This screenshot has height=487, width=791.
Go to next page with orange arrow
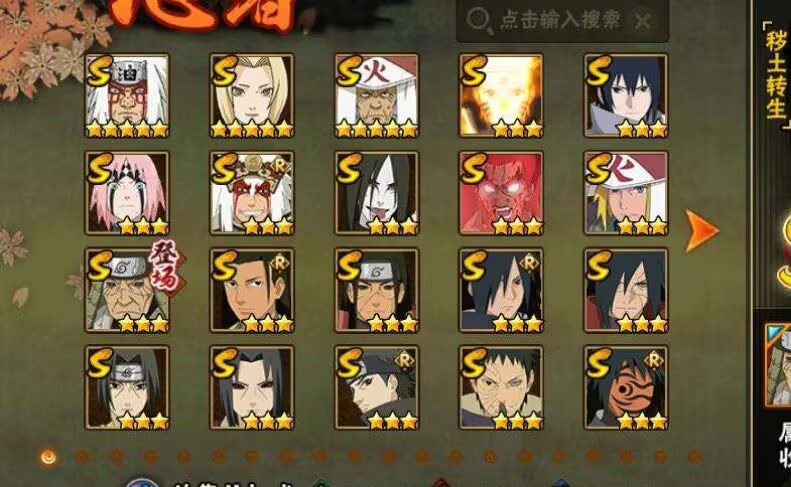[x=702, y=231]
